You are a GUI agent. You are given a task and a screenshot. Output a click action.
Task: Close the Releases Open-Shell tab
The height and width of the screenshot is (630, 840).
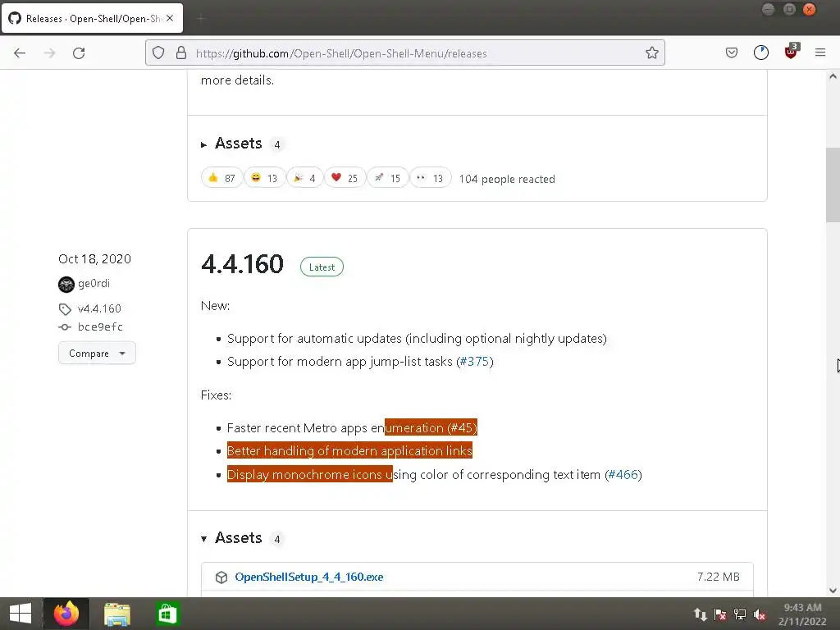coord(169,18)
